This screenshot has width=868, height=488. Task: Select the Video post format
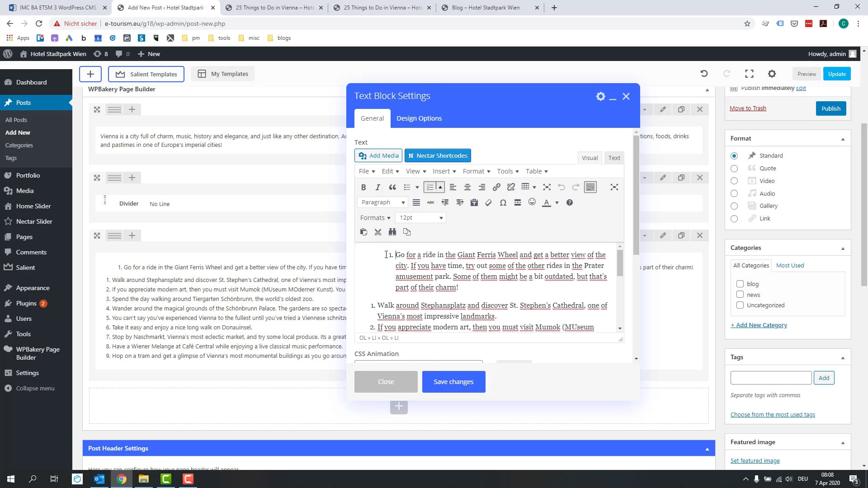click(x=734, y=181)
